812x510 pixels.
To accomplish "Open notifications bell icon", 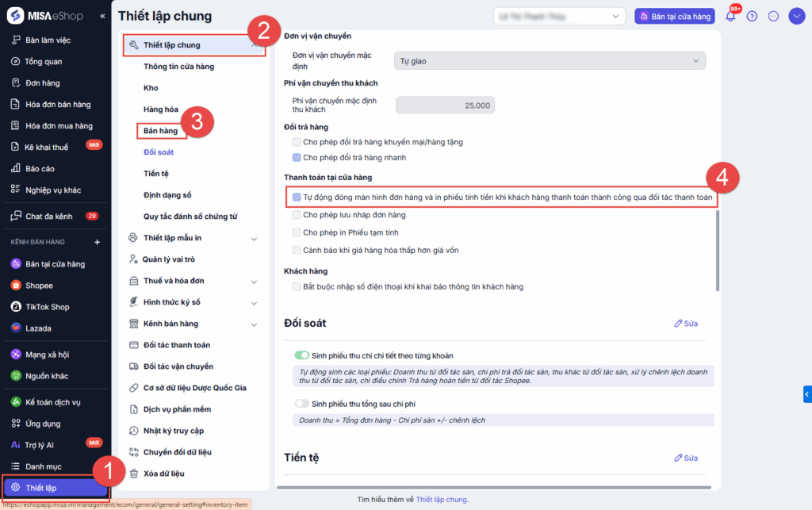I will click(730, 16).
